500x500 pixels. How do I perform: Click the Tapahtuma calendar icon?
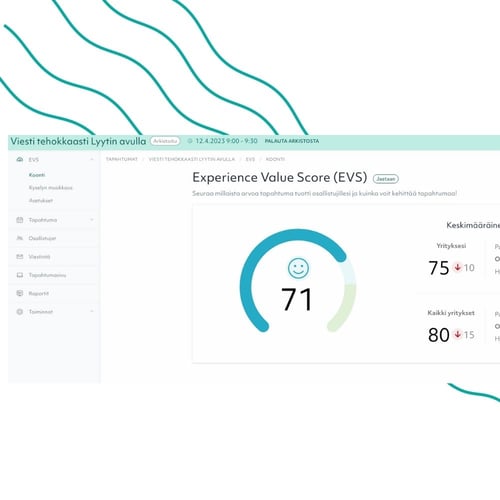(20, 220)
